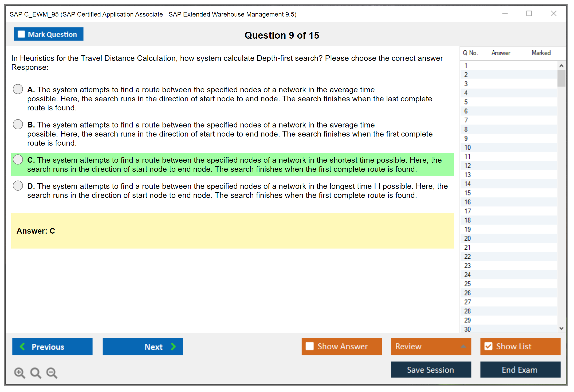This screenshot has width=574, height=392.
Task: Click the scroll down arrow in question list
Action: point(561,328)
